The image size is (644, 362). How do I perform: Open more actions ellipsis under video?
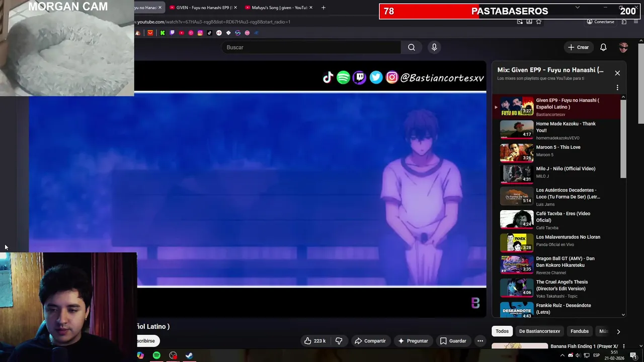pyautogui.click(x=480, y=341)
